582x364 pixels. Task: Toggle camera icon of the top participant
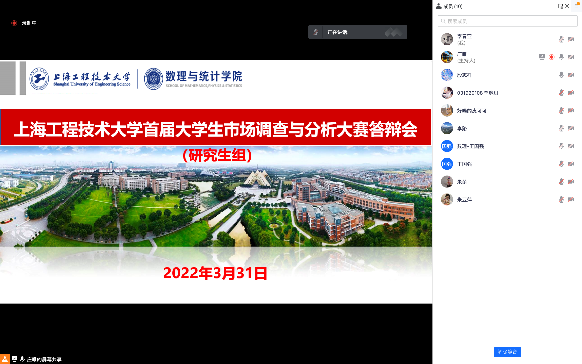pyautogui.click(x=571, y=39)
